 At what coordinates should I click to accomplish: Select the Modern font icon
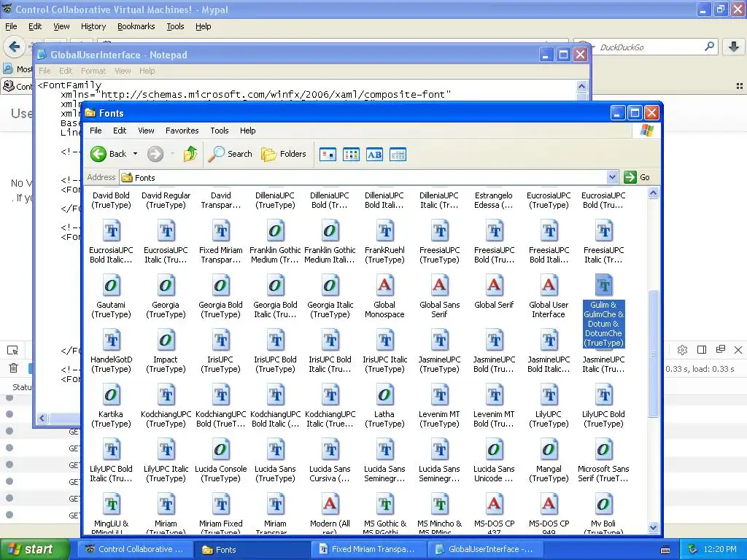point(330,504)
